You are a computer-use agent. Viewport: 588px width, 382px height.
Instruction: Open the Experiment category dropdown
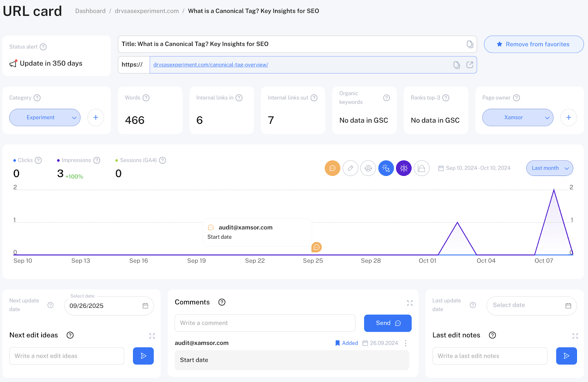click(45, 118)
